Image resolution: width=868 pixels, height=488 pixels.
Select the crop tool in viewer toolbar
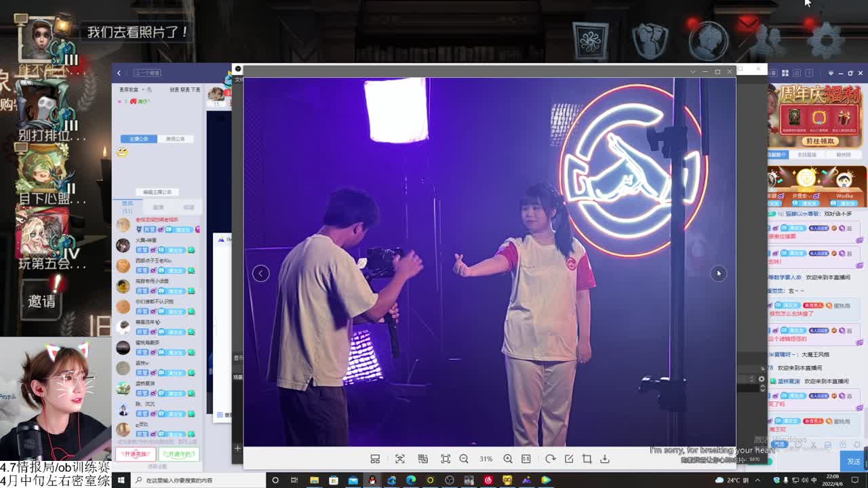point(587,459)
